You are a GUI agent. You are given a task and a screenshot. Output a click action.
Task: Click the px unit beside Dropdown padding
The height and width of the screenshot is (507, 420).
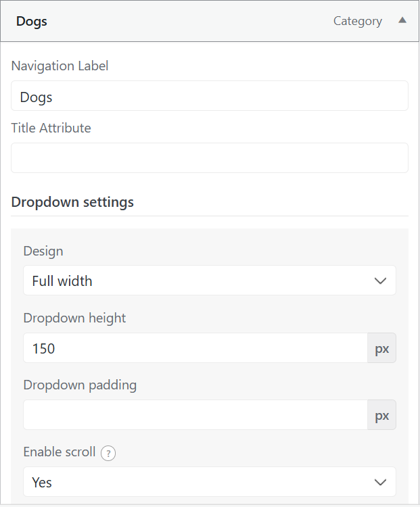(x=382, y=415)
